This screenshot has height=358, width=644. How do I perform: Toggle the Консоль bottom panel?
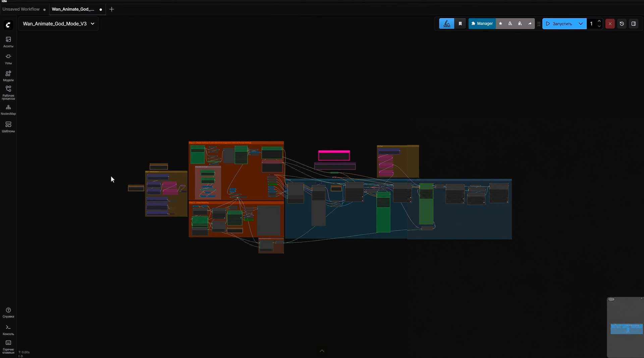[8, 330]
